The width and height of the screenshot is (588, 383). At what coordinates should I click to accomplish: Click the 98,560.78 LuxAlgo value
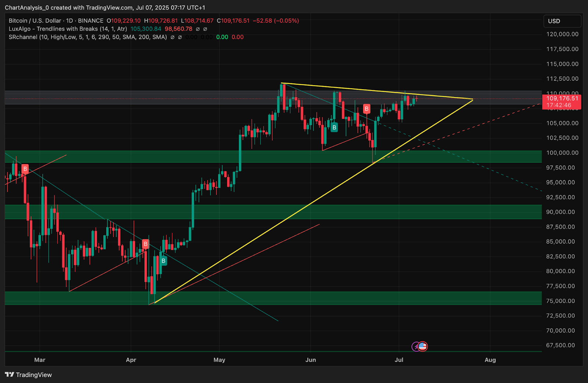(179, 29)
